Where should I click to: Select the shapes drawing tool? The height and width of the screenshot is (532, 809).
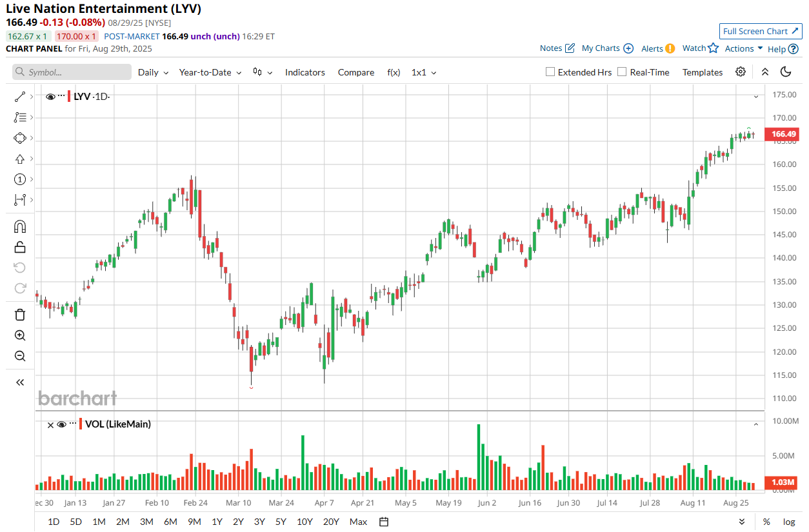[x=19, y=138]
